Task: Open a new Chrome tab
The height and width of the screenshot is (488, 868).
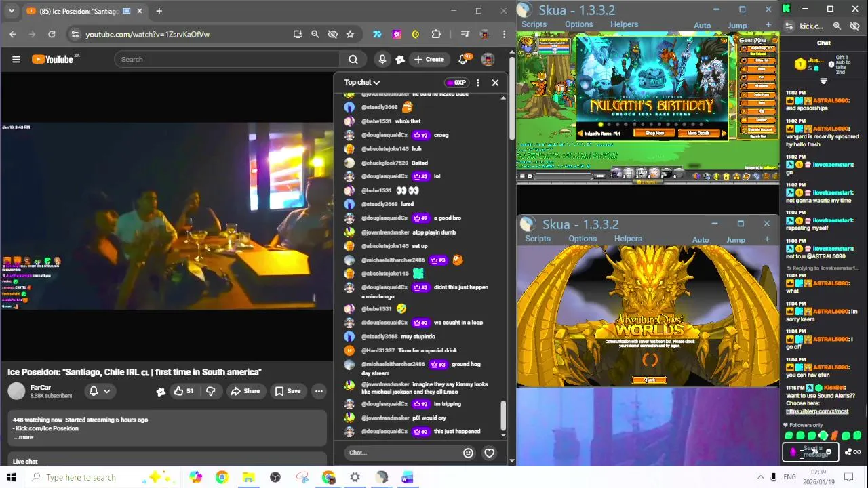Action: (159, 11)
